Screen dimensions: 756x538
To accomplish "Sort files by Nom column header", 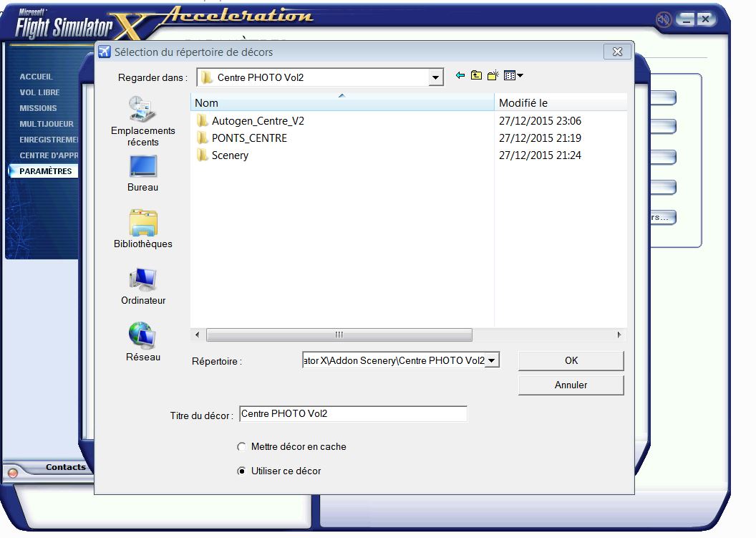I will coord(342,102).
